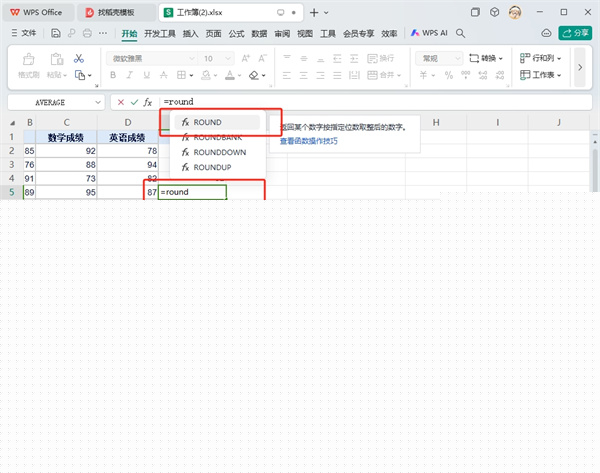Click the Format Painter (格式刷) icon

[29, 59]
